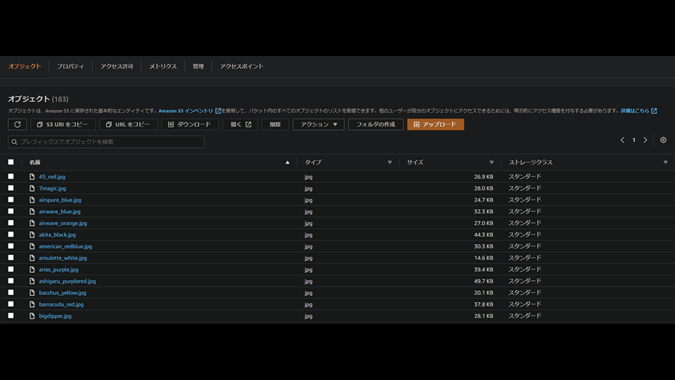Open the 管理 tab
675x380 pixels.
198,66
